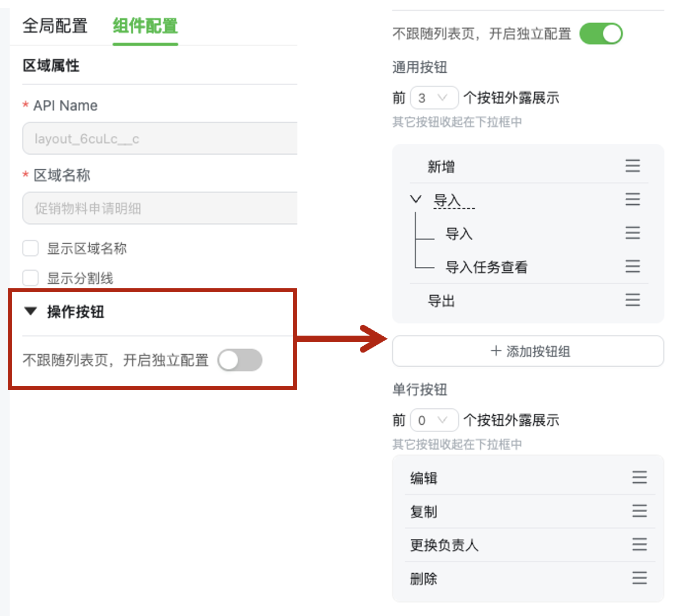The height and width of the screenshot is (616, 676).
Task: Enable the 显示区域名称 checkbox
Action: (30, 248)
